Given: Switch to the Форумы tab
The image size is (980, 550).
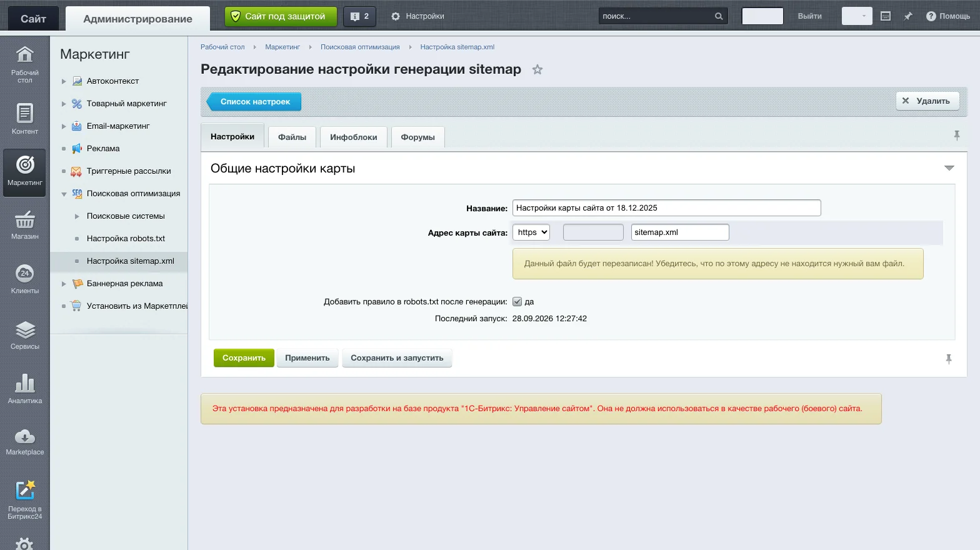Looking at the screenshot, I should [418, 137].
